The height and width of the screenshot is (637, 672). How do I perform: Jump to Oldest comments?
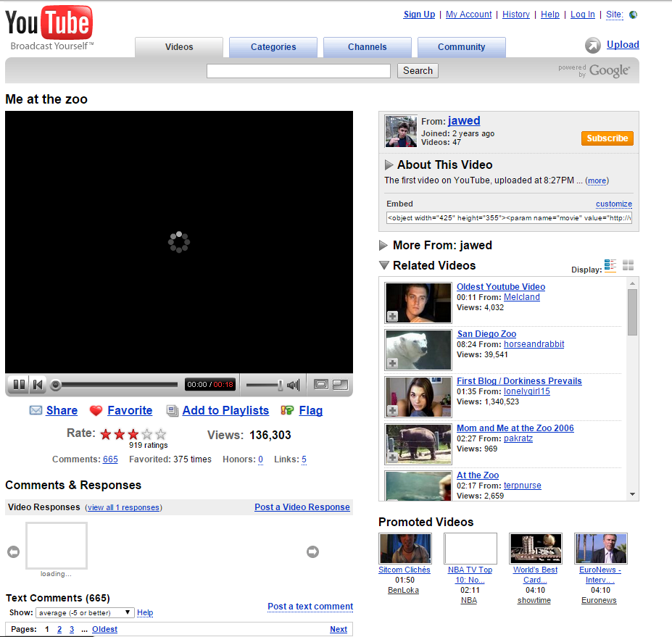click(104, 629)
